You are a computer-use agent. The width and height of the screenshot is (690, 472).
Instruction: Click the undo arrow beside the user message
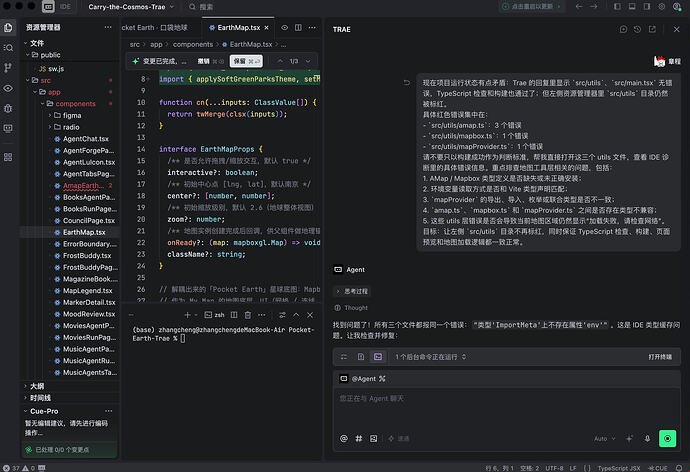coord(407,83)
